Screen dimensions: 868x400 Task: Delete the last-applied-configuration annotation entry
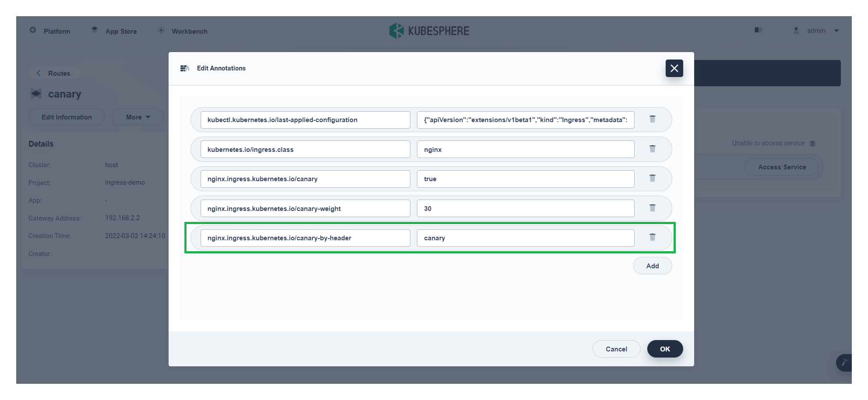click(653, 119)
